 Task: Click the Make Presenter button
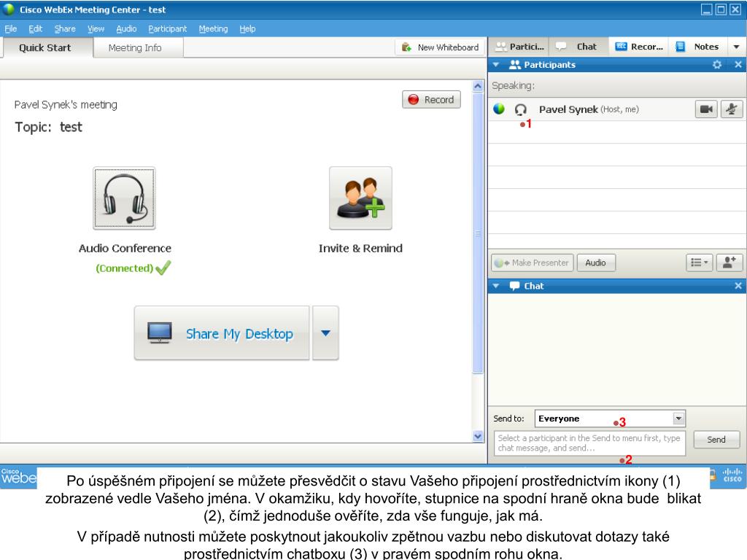[532, 262]
